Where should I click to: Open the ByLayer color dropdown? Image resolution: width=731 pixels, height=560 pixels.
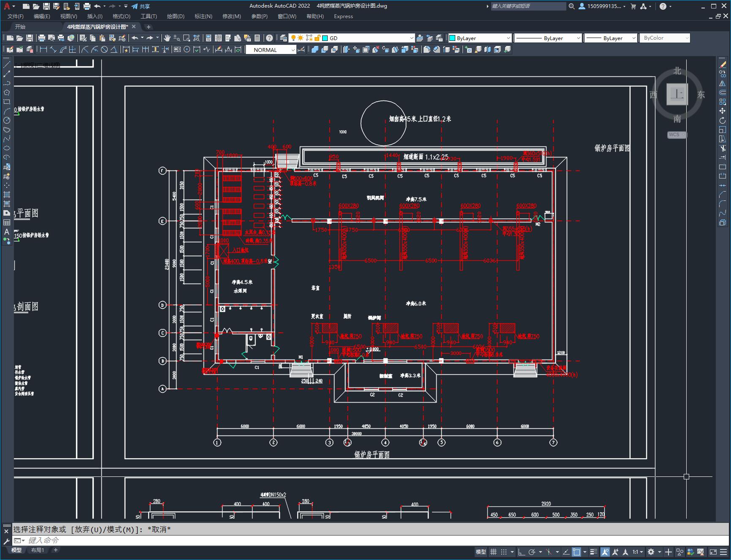[x=508, y=38]
